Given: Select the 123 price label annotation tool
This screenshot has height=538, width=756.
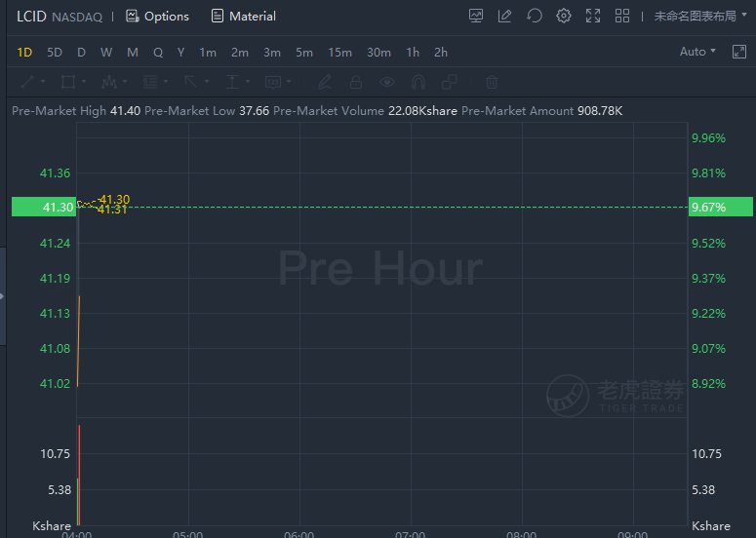Looking at the screenshot, I should click(273, 82).
